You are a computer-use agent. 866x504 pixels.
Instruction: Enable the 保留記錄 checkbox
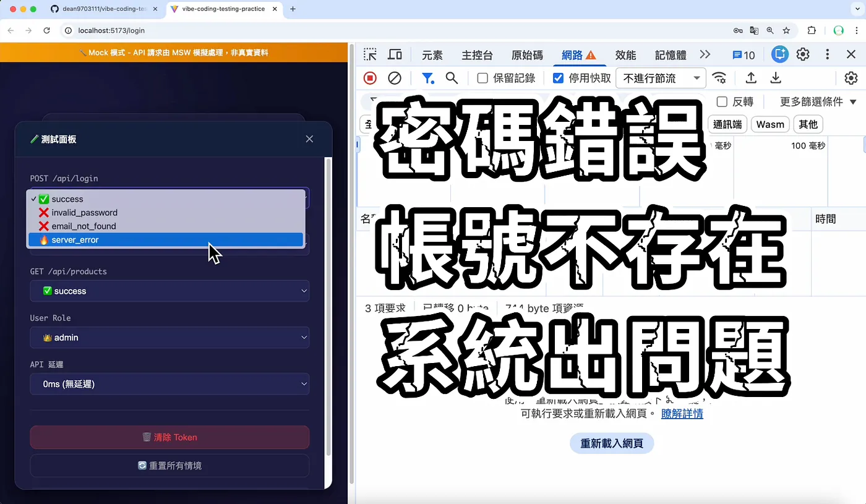pos(482,78)
